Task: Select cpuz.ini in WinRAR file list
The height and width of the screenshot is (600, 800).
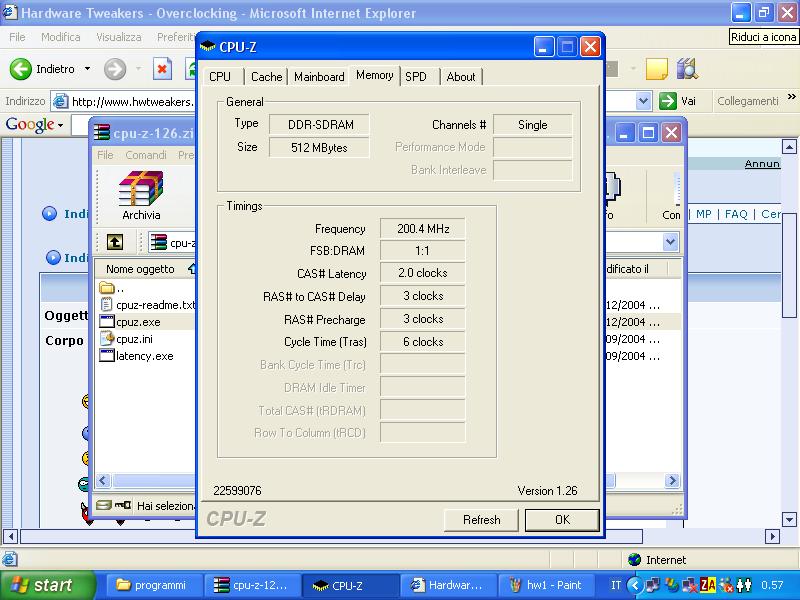Action: (126, 339)
